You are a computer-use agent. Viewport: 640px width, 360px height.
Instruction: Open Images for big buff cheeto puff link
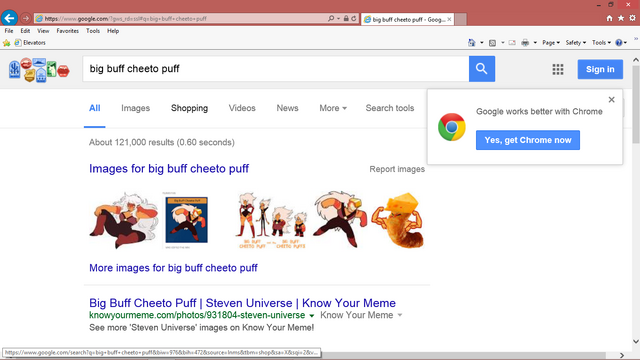click(169, 169)
